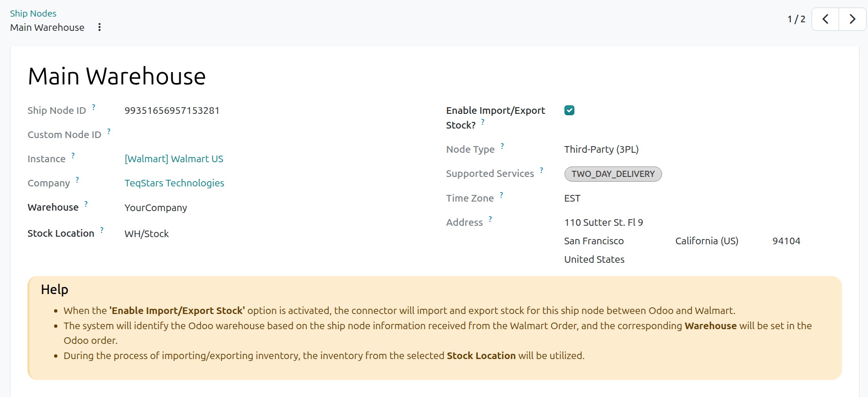Show help tooltip for Address field

point(490,219)
